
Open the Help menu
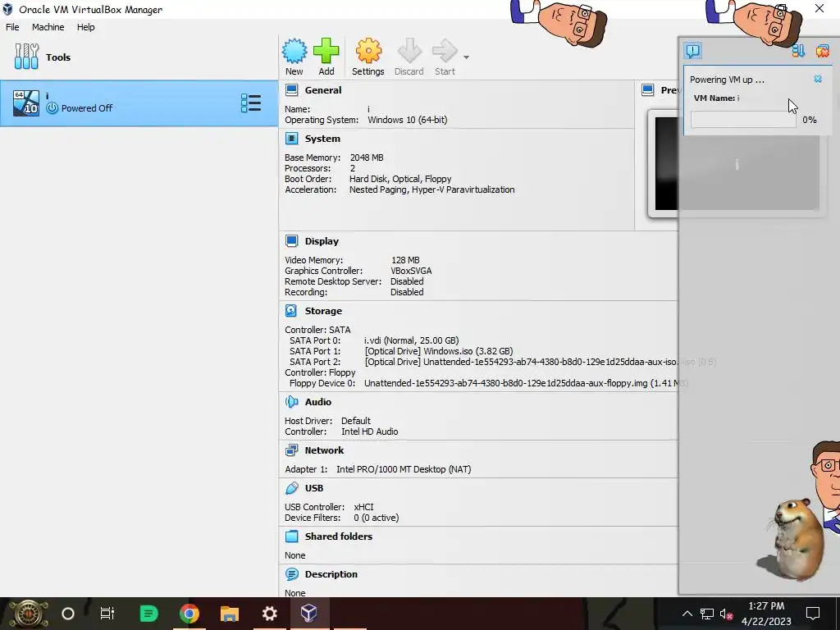tap(85, 27)
